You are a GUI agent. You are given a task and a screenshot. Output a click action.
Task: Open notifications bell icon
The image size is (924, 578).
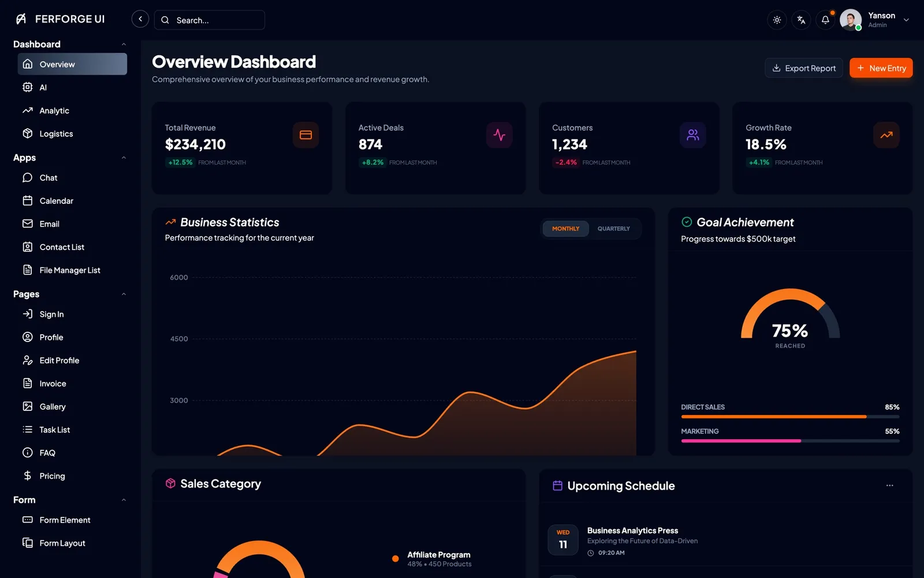(x=825, y=20)
